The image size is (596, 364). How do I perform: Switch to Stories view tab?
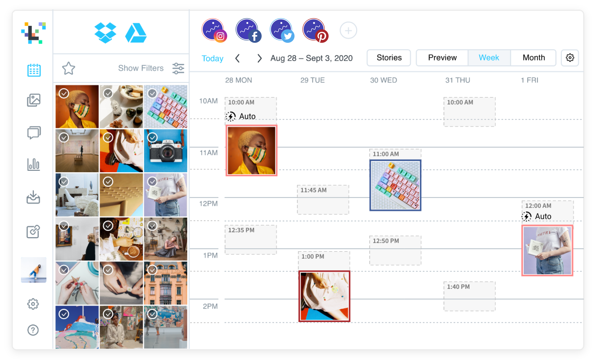[389, 57]
